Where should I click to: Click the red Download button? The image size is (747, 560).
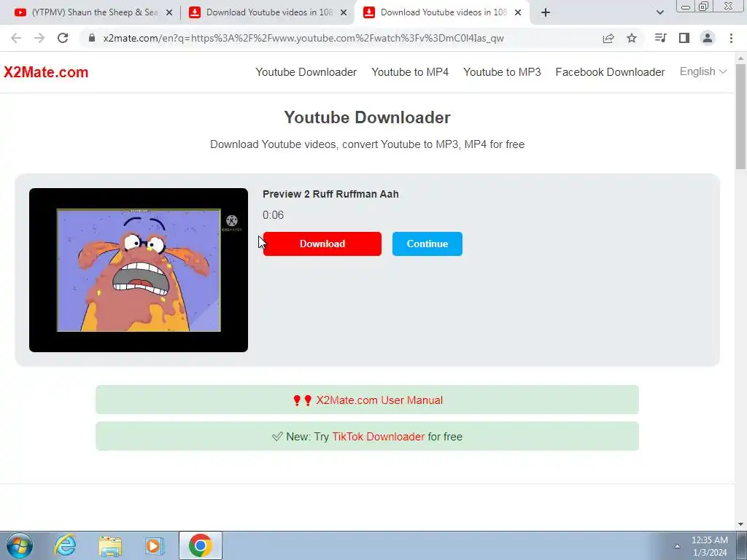point(322,244)
